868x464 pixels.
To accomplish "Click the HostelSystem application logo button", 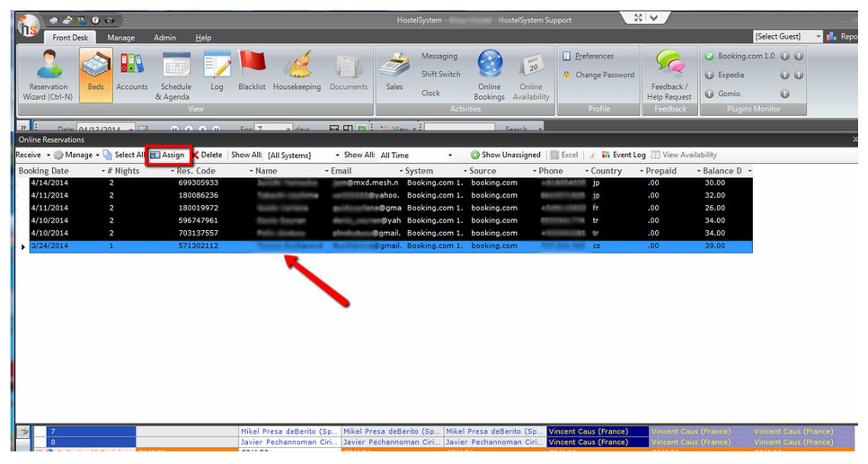I will tap(28, 26).
